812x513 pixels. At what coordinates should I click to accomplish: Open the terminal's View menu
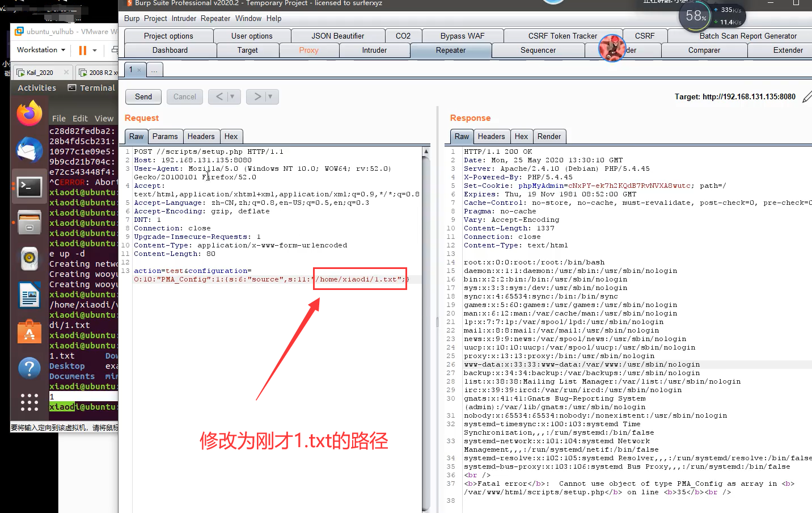click(x=104, y=119)
